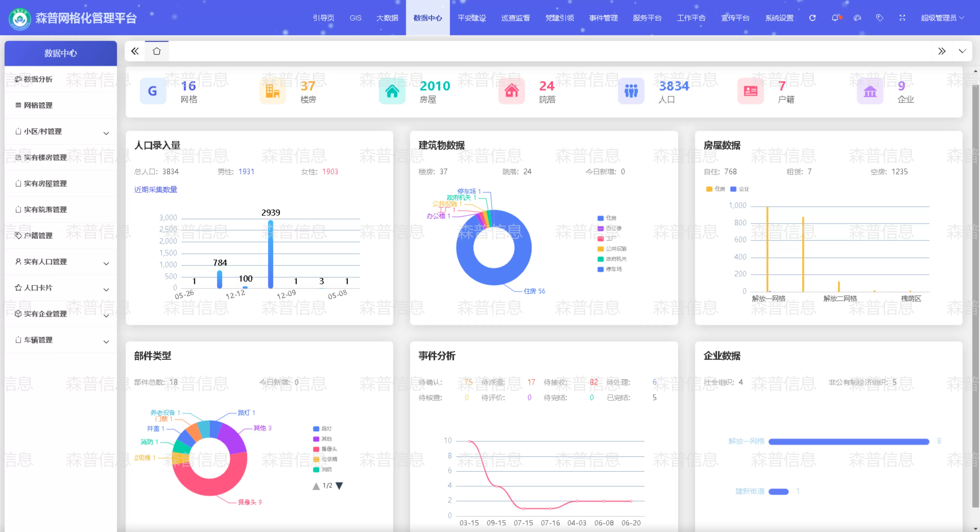The image size is (980, 532).
Task: Click the 网格管理 grid icon
Action: point(18,105)
